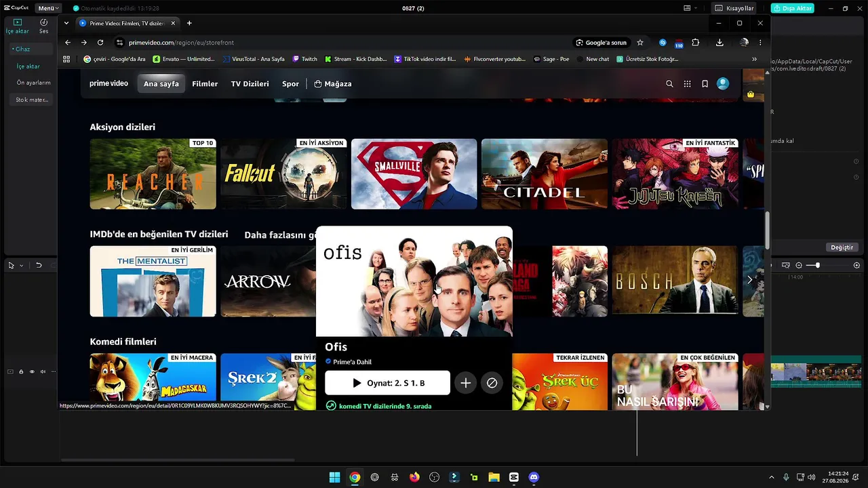Click the Değiştir button in CapCut
The image size is (868, 488).
(842, 247)
